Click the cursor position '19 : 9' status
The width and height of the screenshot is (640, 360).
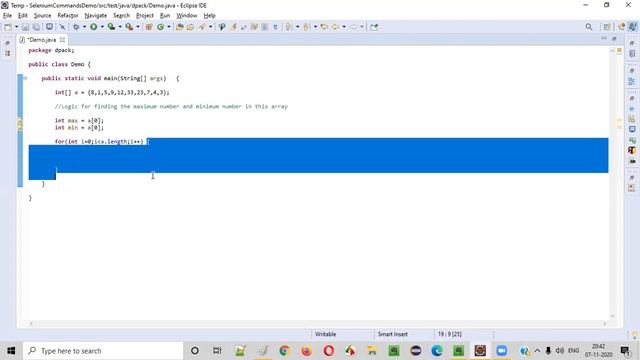[449, 334]
